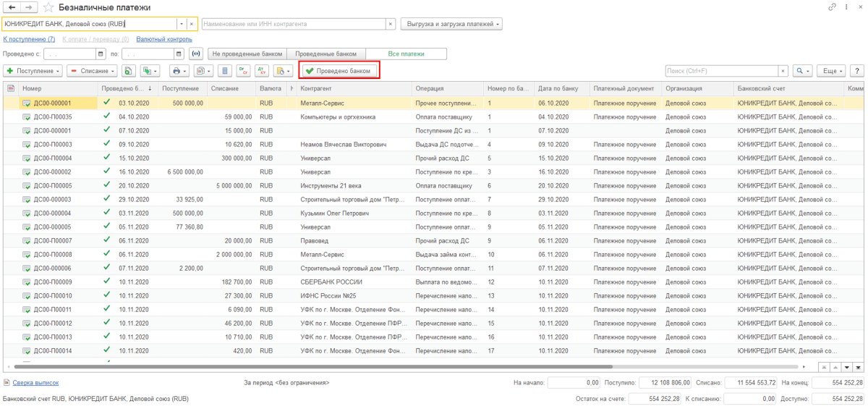Screen dimensions: 868x409
Task: Click the period selection (••) button
Action: point(195,54)
